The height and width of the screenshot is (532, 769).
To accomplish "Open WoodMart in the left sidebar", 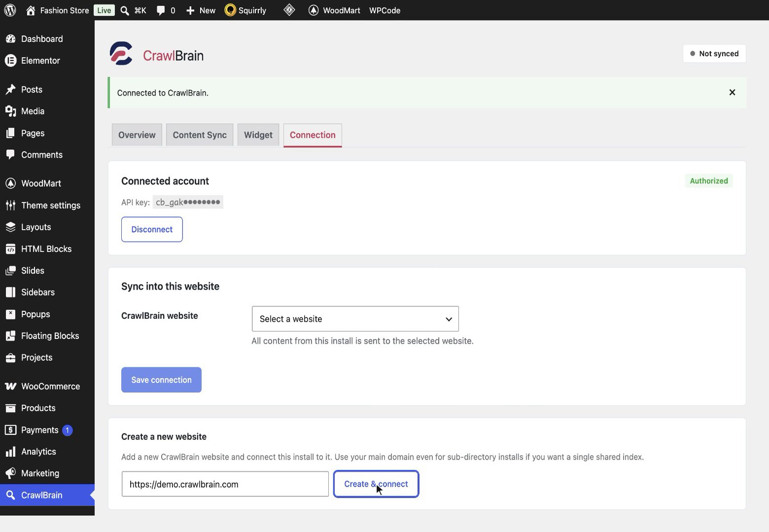I will [x=47, y=183].
